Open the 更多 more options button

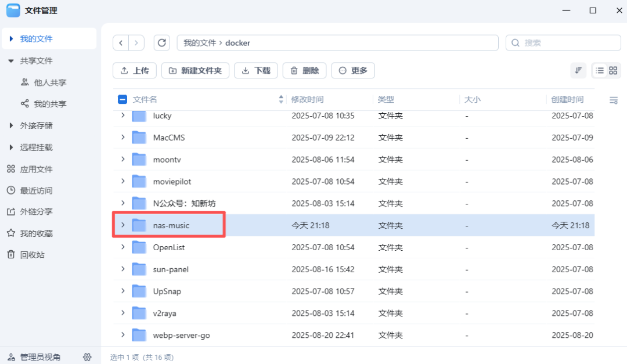tap(353, 71)
